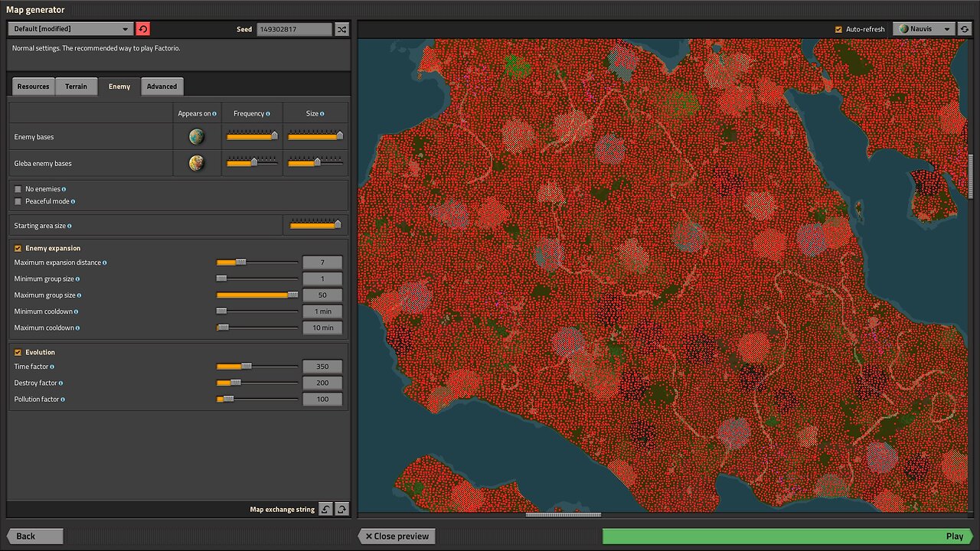Edit Minimum group size value field
The height and width of the screenshot is (551, 980).
point(322,279)
